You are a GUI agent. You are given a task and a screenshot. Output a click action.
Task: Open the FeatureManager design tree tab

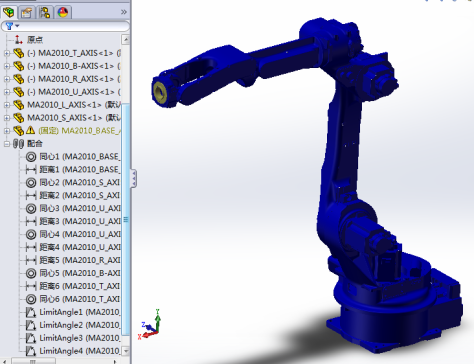point(9,12)
